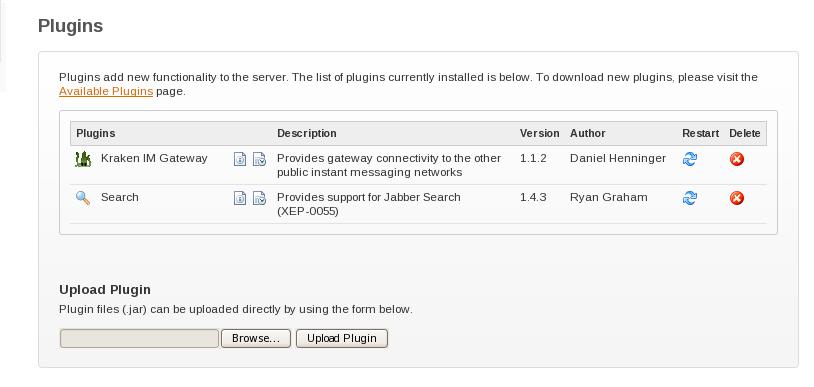Viewport: 814px width, 387px height.
Task: Click the Plugins column header
Action: click(x=96, y=133)
